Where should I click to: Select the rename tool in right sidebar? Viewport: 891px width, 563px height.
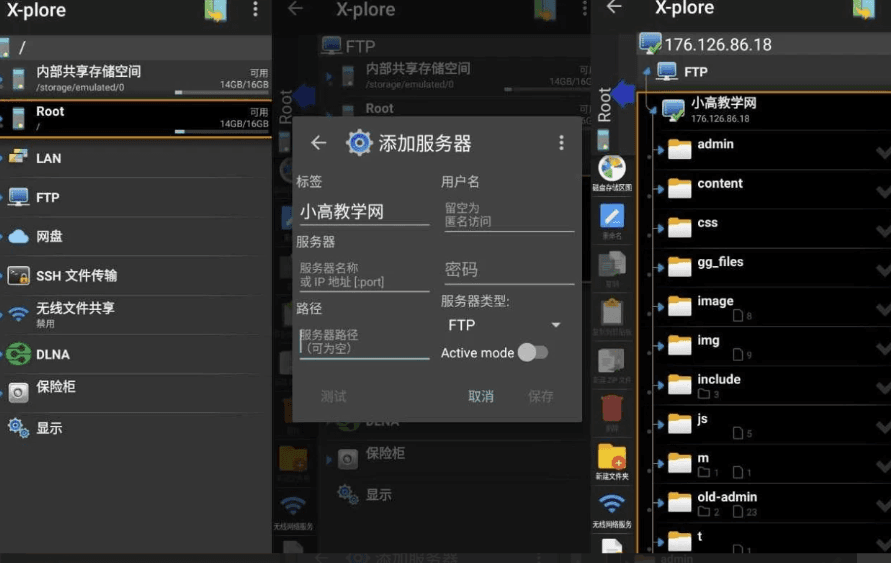612,221
